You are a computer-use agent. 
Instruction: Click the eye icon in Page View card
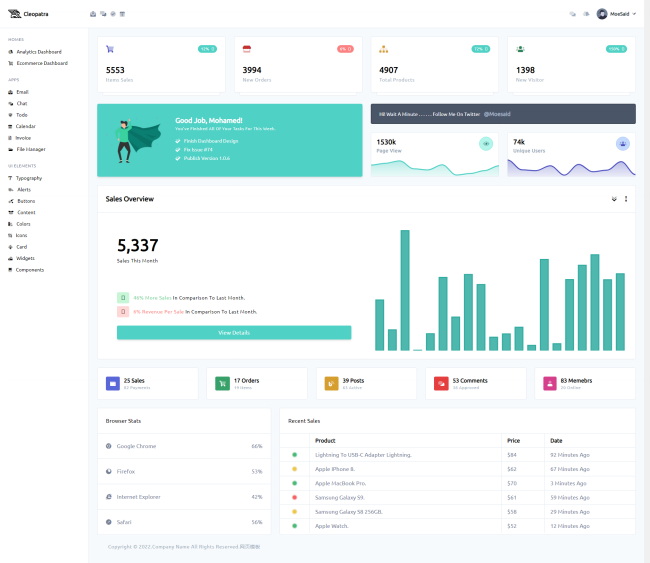pyautogui.click(x=486, y=143)
